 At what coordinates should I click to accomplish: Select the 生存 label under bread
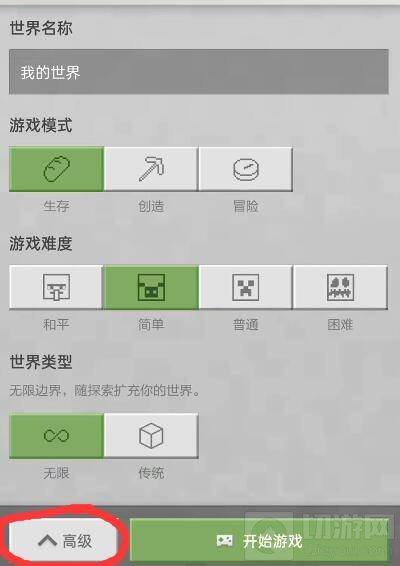coord(56,206)
